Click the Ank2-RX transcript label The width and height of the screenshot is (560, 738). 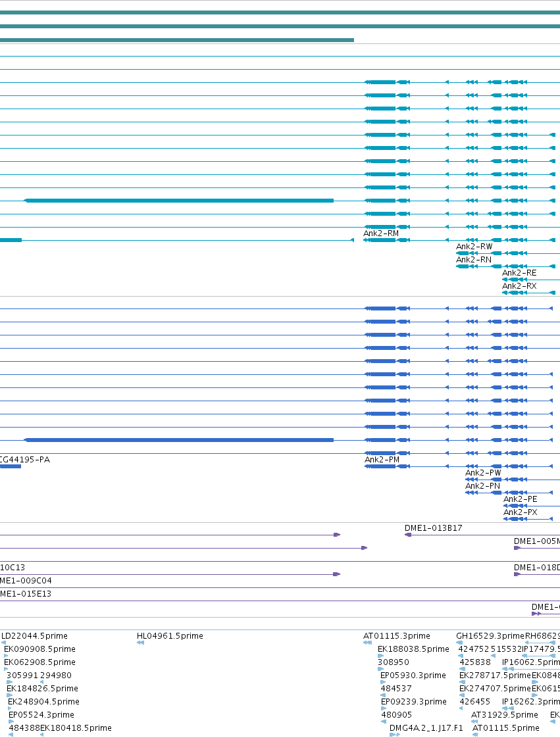[x=519, y=286]
